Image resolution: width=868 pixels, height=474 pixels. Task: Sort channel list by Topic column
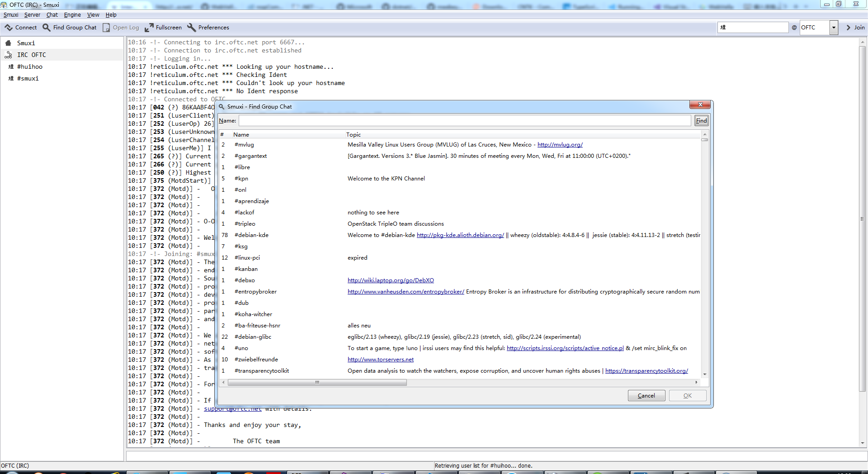point(354,135)
